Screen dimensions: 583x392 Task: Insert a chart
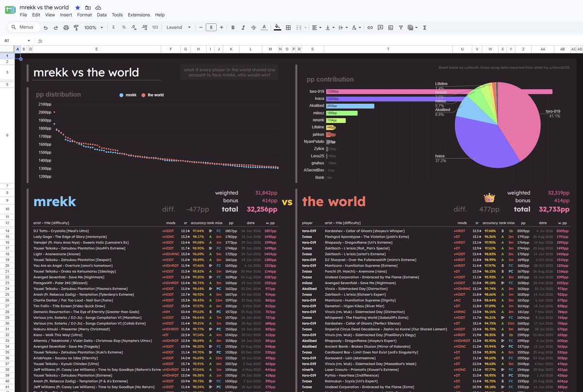391,28
